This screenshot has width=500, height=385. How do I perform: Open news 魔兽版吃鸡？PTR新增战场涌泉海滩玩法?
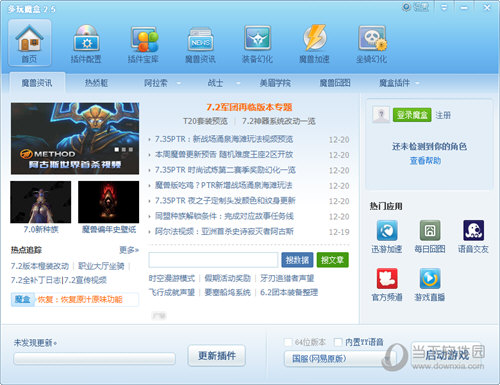(x=224, y=185)
